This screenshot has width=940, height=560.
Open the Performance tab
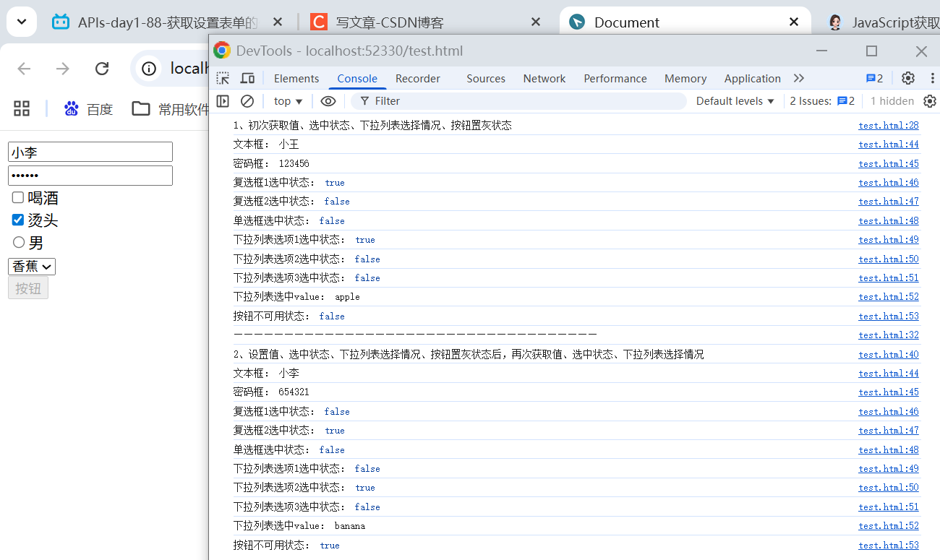615,79
